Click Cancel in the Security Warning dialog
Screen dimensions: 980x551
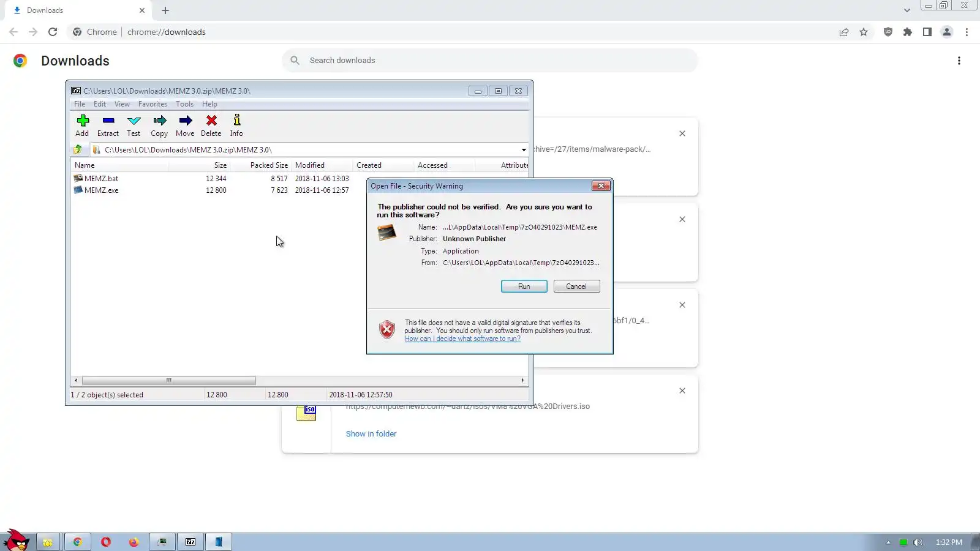click(576, 287)
